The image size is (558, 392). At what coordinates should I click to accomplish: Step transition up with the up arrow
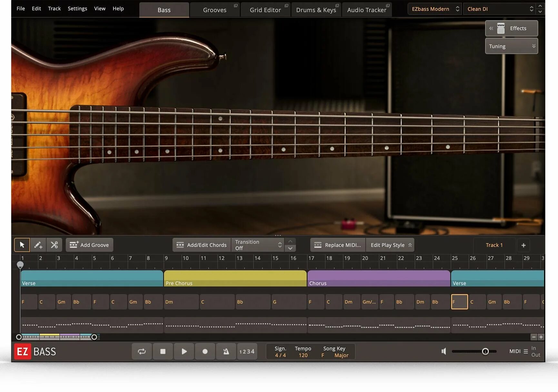[x=290, y=241]
